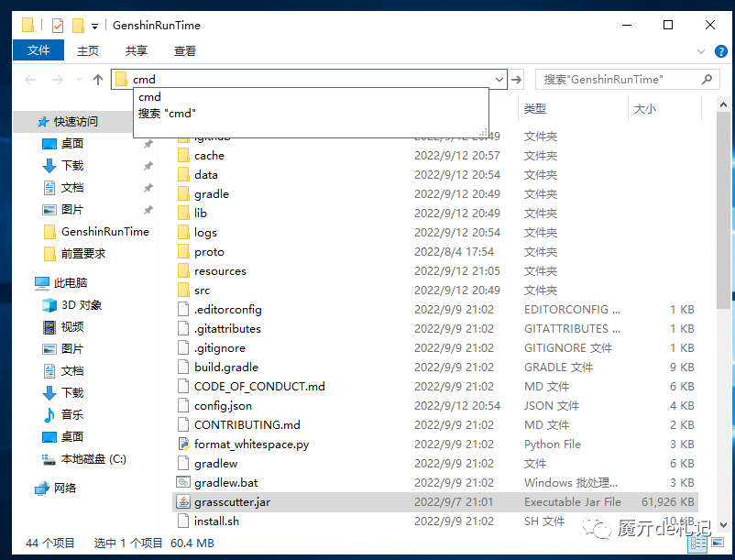Viewport: 735px width, 560px height.
Task: Go back using the back arrow
Action: click(x=30, y=80)
